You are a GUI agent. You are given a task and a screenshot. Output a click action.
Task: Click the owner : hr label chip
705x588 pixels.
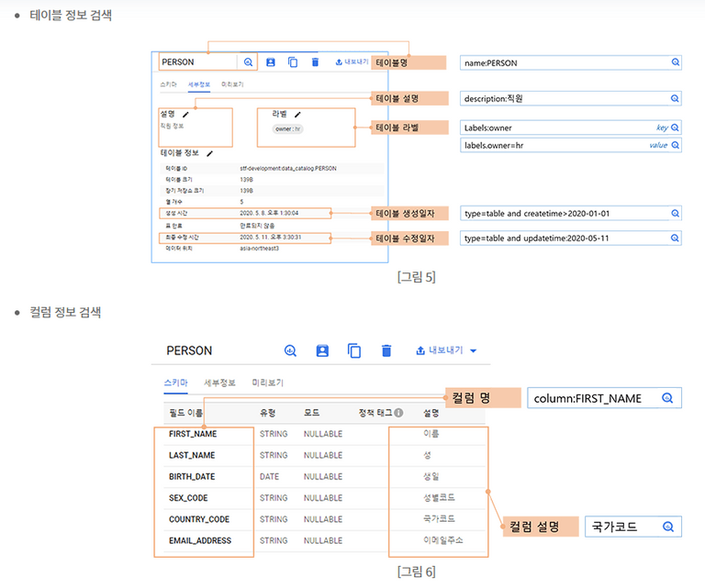pos(288,129)
